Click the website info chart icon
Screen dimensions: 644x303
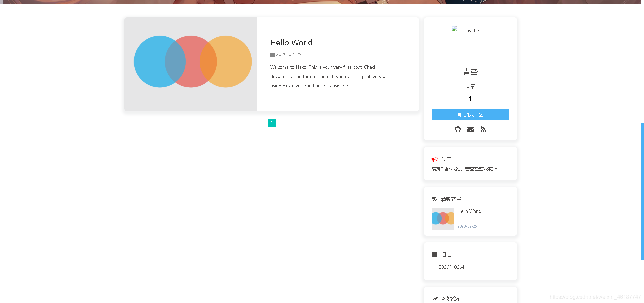pyautogui.click(x=435, y=299)
